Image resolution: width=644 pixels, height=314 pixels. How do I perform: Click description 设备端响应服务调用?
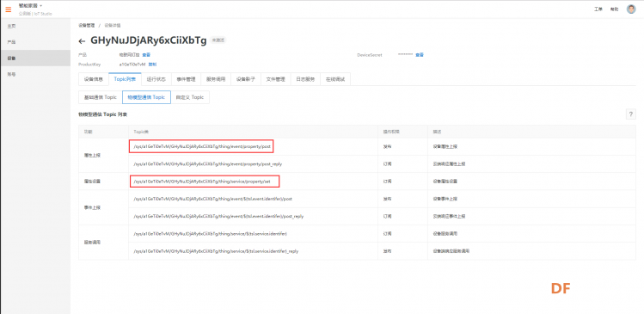click(451, 251)
